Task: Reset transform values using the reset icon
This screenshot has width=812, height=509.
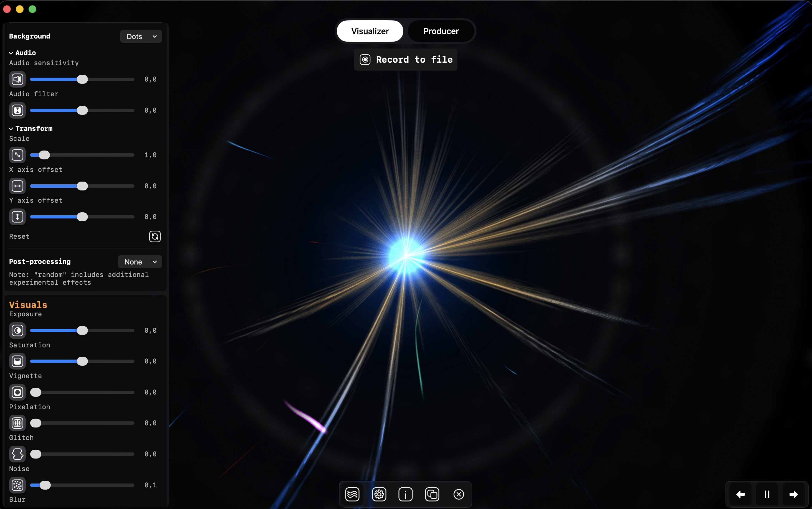Action: click(154, 236)
